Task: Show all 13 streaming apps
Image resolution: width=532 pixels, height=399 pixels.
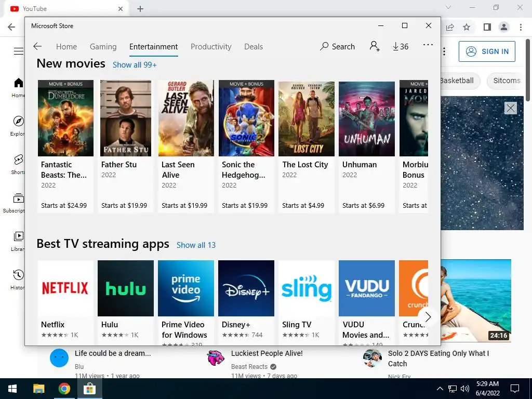Action: [196, 245]
